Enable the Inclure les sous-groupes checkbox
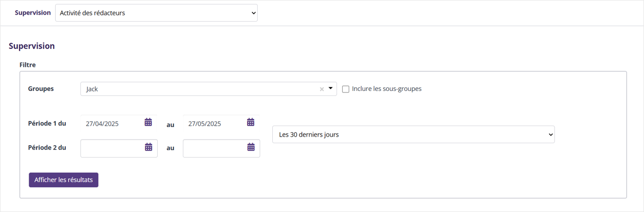Image resolution: width=644 pixels, height=212 pixels. coord(346,89)
